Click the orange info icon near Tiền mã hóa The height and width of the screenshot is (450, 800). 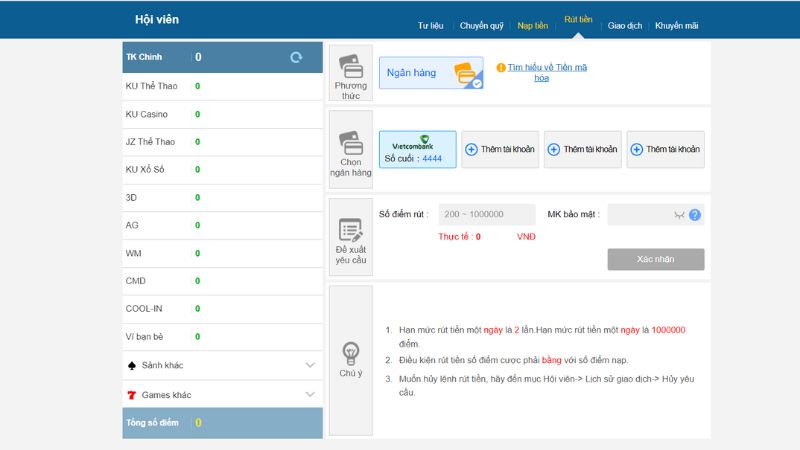tap(501, 68)
